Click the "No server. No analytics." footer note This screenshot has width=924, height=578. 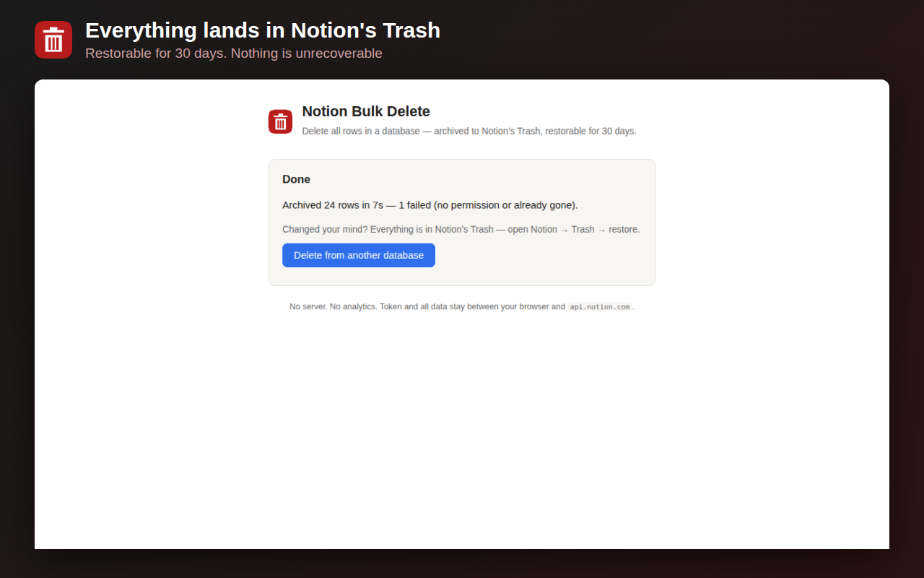462,307
